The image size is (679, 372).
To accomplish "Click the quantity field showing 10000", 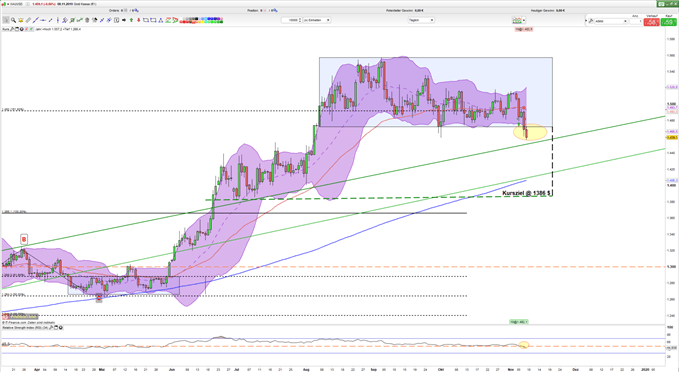I will pyautogui.click(x=290, y=20).
